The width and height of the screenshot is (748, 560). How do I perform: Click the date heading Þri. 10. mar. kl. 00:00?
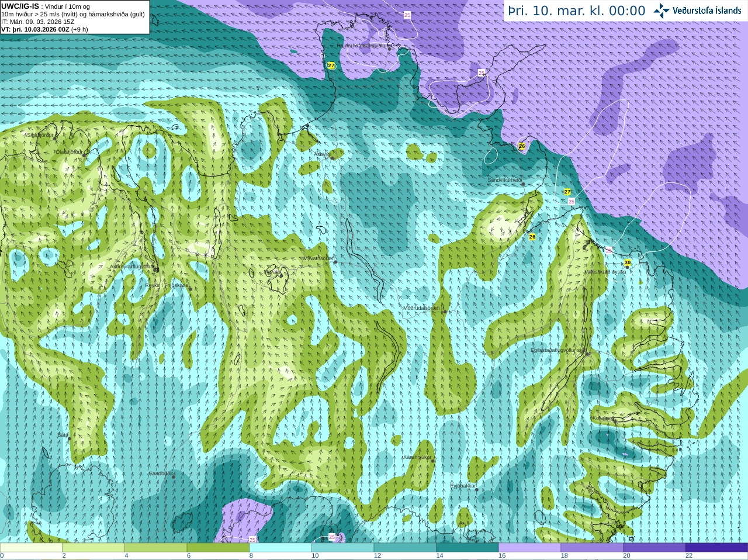tap(576, 11)
